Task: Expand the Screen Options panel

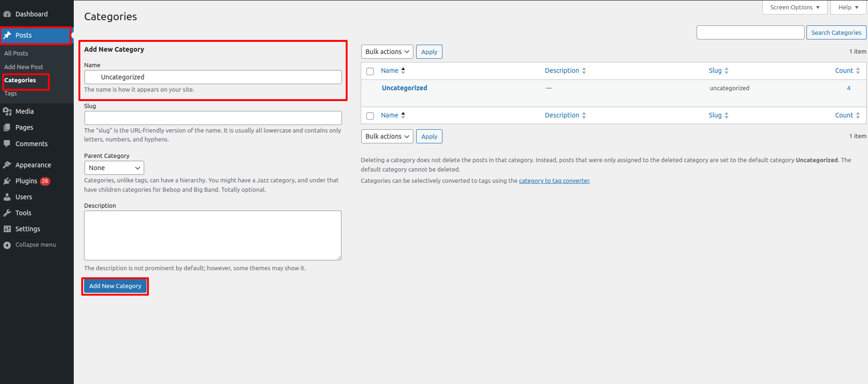Action: pos(794,8)
